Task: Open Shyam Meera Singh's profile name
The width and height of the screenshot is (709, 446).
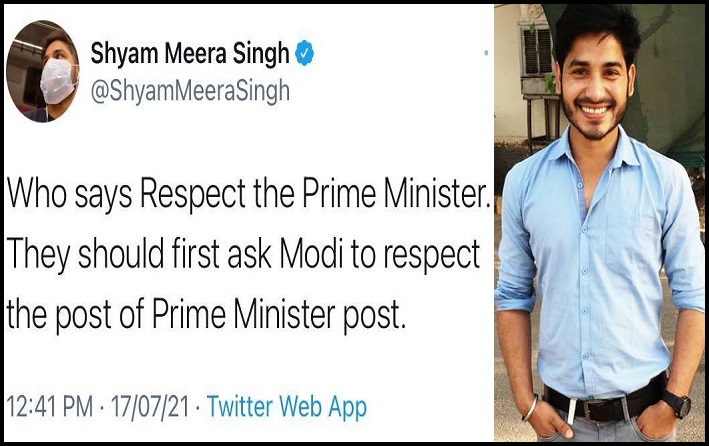Action: click(x=191, y=56)
